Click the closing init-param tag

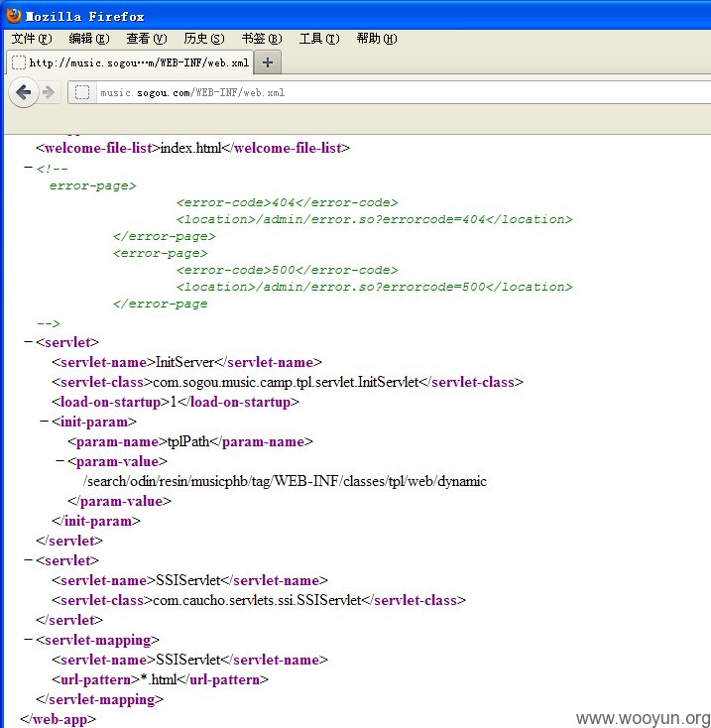point(96,521)
